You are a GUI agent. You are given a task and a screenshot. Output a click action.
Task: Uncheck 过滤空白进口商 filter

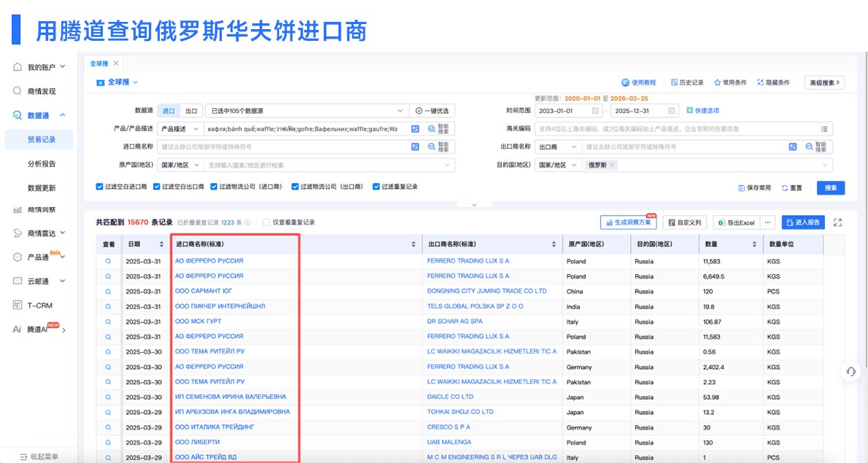(98, 187)
